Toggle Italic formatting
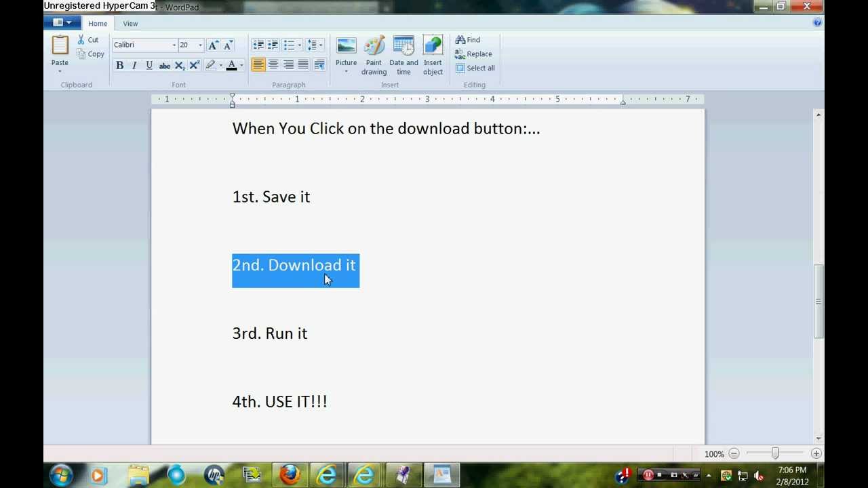 click(x=134, y=66)
